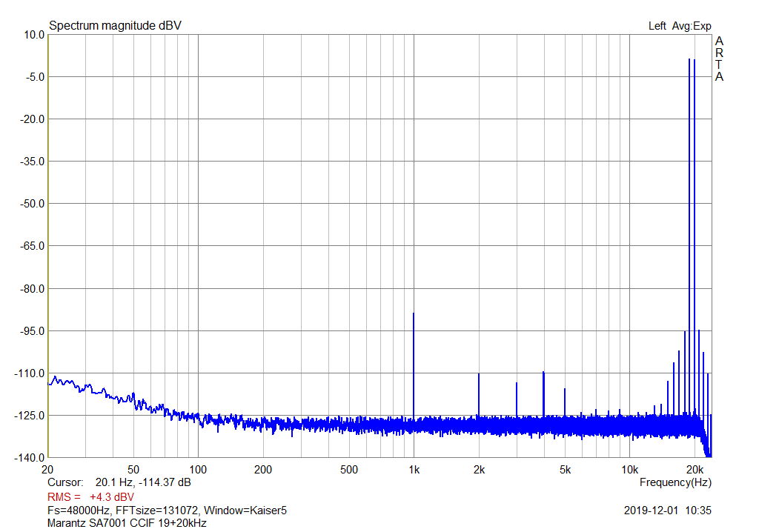This screenshot has width=759, height=532.
Task: Click the 100 x-axis tick label
Action: pyautogui.click(x=198, y=470)
